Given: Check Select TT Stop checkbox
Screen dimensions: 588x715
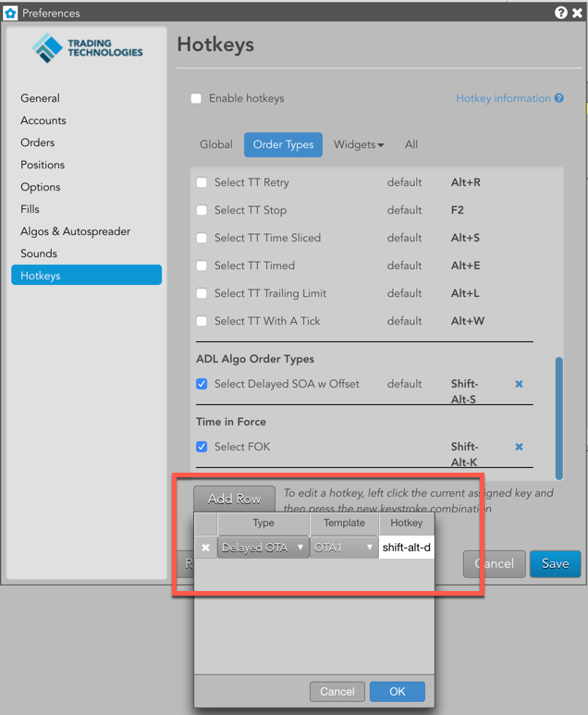Looking at the screenshot, I should 202,210.
